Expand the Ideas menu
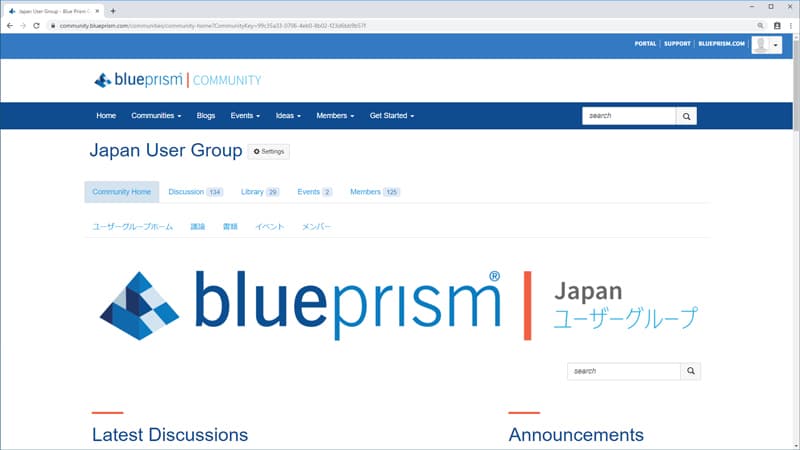800x450 pixels. tap(288, 116)
